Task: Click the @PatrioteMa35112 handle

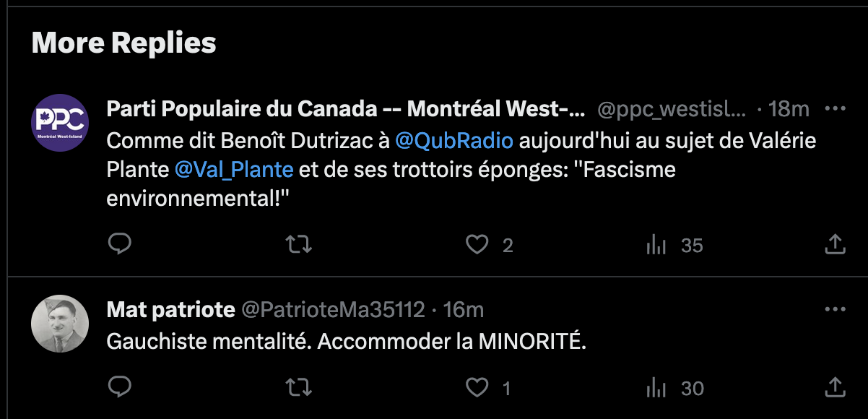Action: tap(332, 310)
